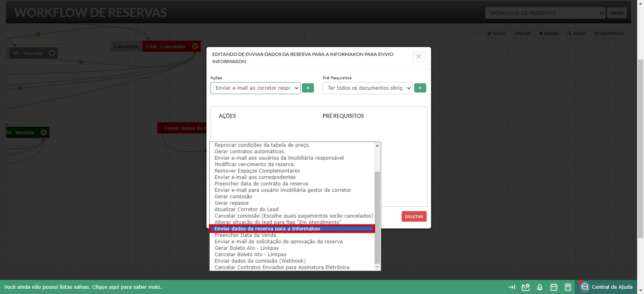Click the bottom bar arrow-to-line icon
The image size is (644, 294).
[x=512, y=287]
